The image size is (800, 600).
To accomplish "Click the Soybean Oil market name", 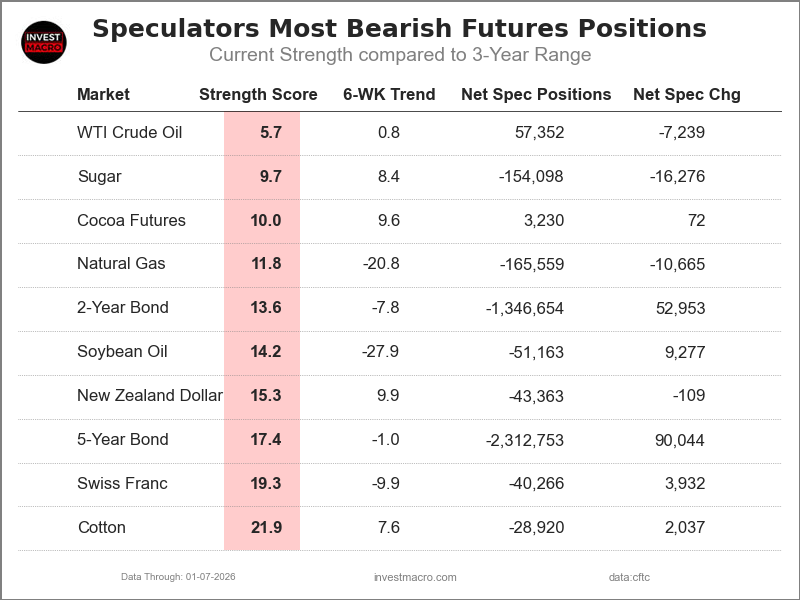I will (122, 352).
